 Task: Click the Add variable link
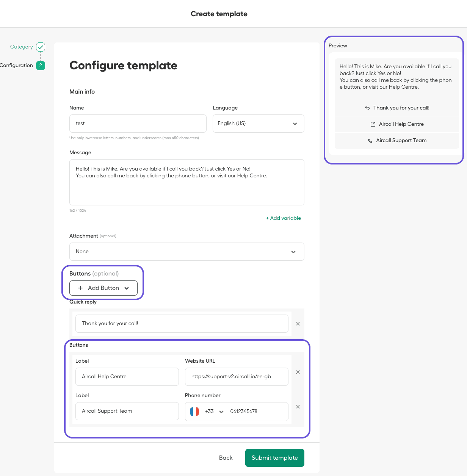coord(283,218)
